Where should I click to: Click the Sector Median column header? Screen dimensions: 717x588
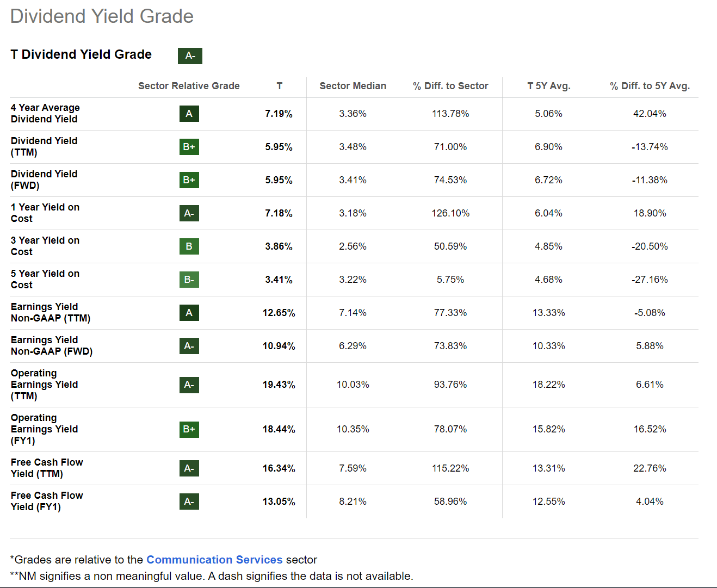[x=353, y=86]
